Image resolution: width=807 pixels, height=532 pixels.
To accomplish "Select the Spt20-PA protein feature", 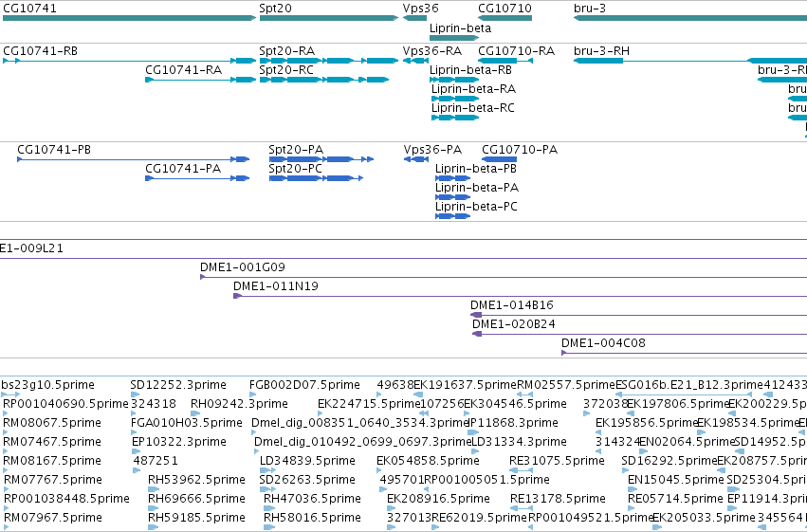I will [321, 159].
